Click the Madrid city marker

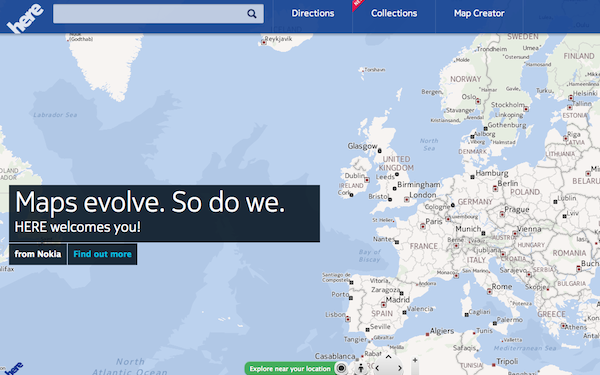pos(383,305)
